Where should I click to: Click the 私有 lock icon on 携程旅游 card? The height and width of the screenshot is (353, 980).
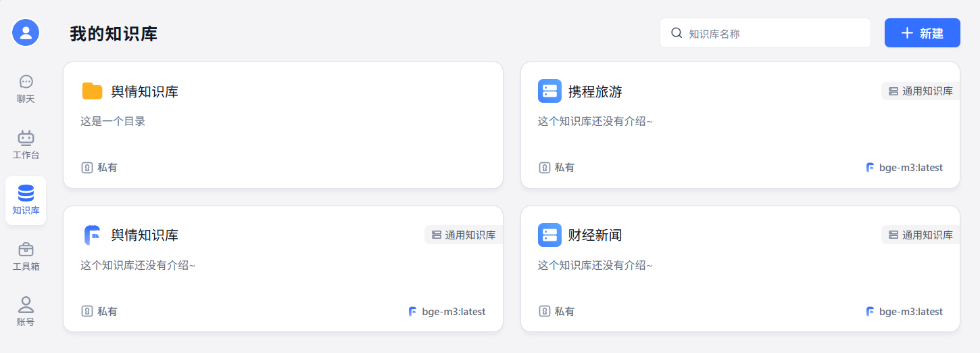(x=544, y=168)
